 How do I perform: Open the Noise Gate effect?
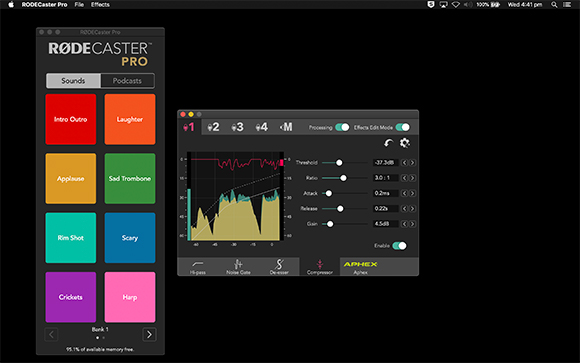coord(238,267)
